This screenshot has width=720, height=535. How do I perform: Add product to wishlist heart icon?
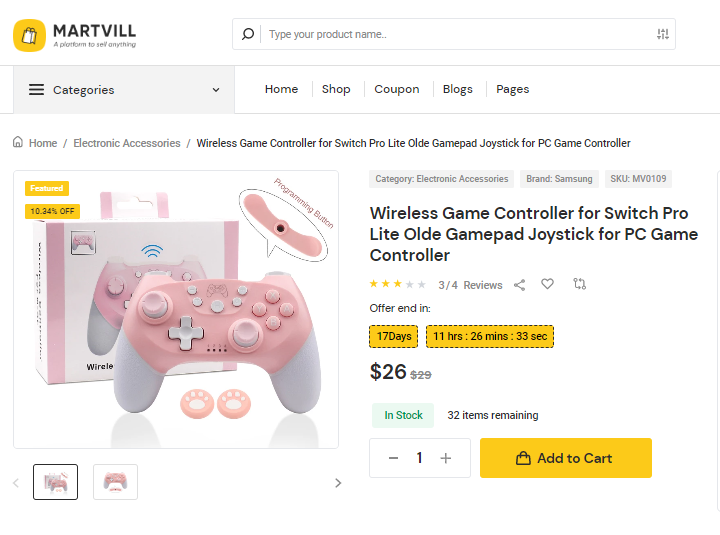pos(547,284)
